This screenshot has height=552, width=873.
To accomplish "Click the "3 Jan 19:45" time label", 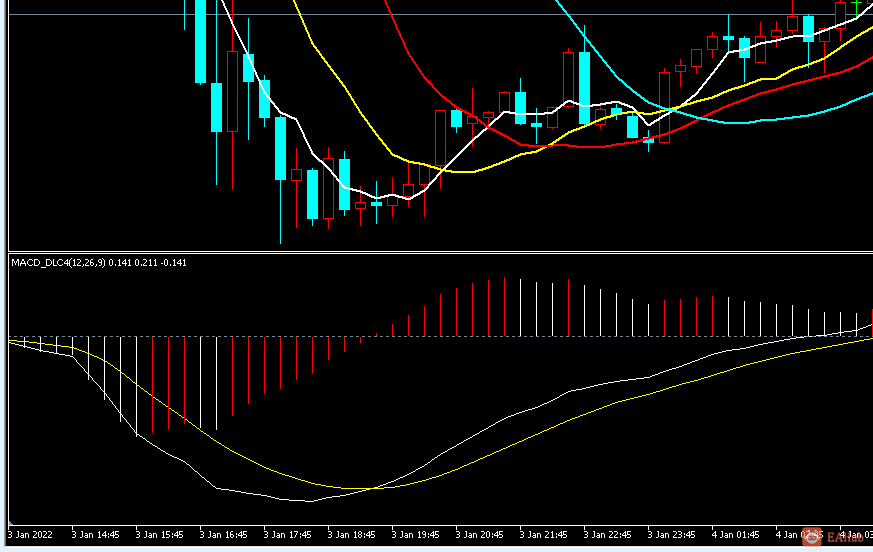I will [416, 535].
